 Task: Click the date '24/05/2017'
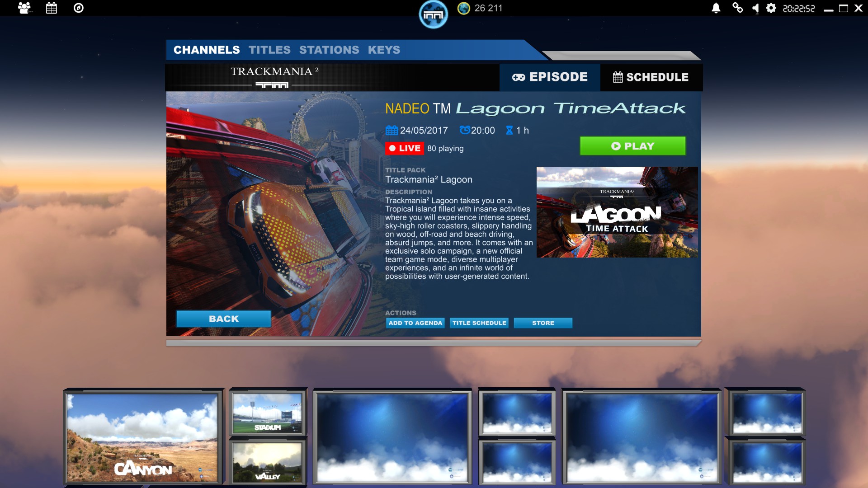point(424,131)
